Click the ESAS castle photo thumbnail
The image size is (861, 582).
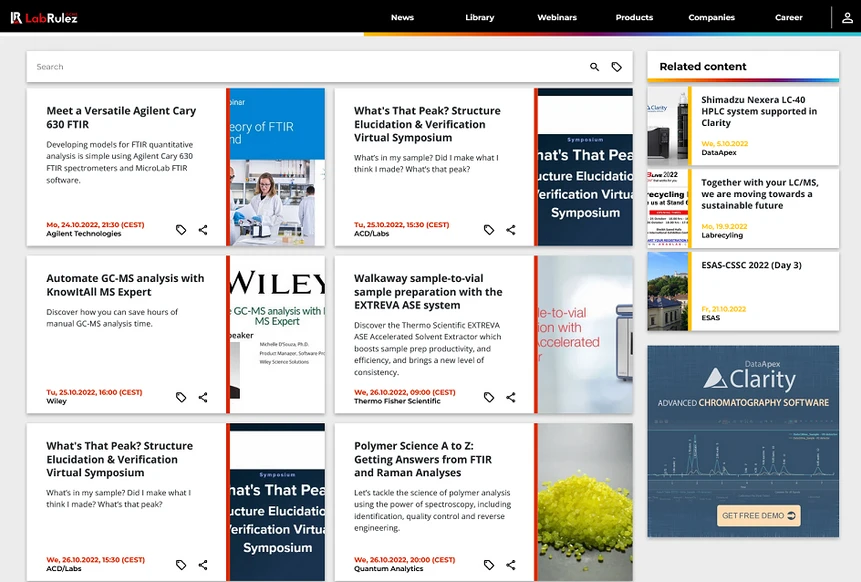(667, 291)
